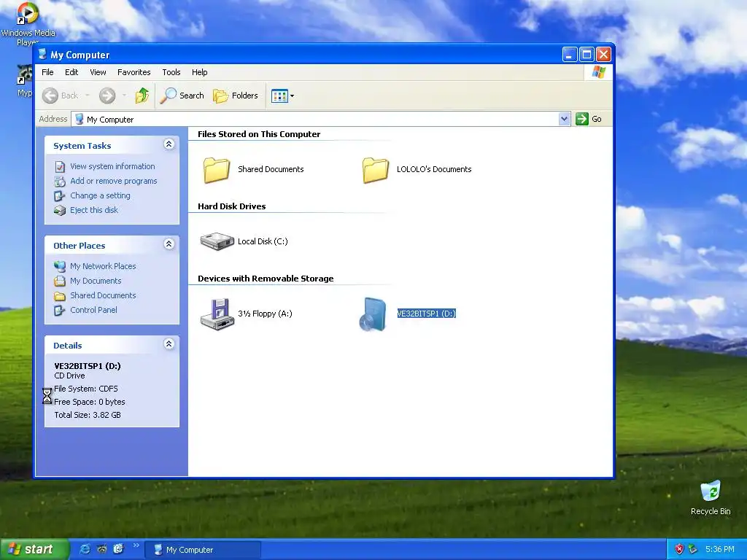This screenshot has width=747, height=560.
Task: Click the third Quick Launch icon
Action: click(118, 549)
